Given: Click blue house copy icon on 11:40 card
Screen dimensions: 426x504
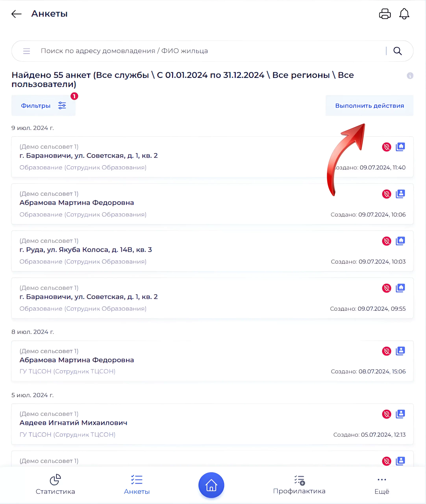Looking at the screenshot, I should (x=400, y=147).
